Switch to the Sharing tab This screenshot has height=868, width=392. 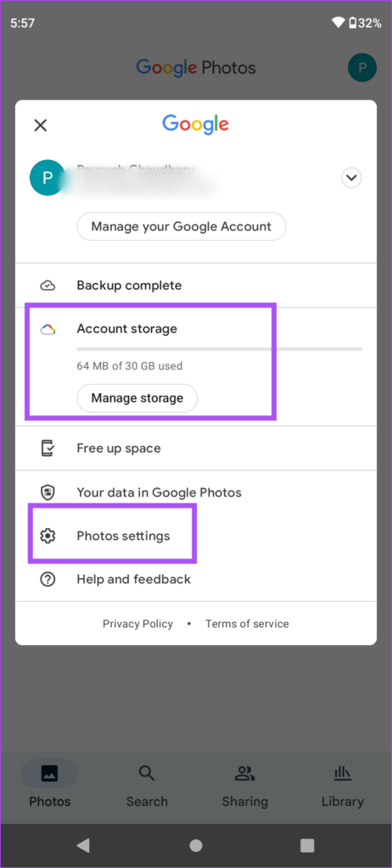click(245, 787)
